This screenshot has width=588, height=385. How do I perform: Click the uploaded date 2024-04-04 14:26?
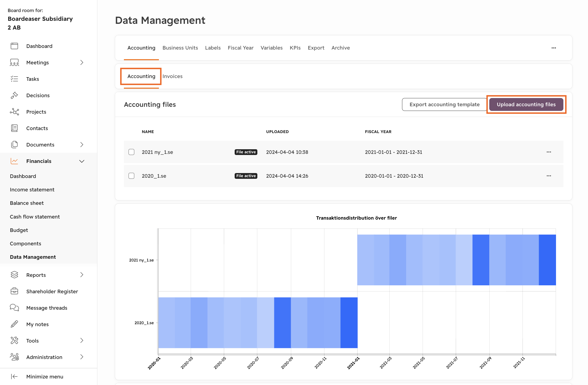coord(287,176)
